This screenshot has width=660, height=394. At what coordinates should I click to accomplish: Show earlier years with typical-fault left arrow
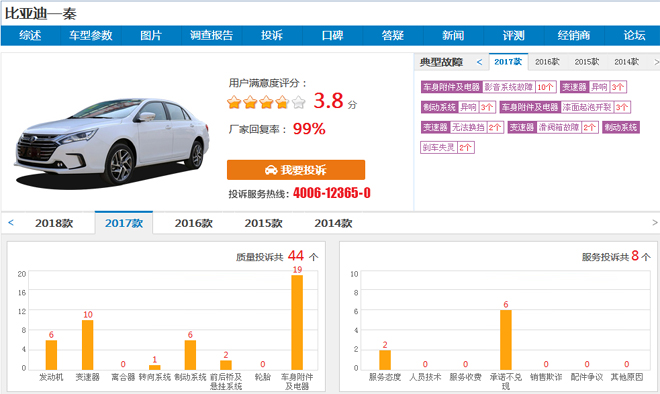point(479,62)
